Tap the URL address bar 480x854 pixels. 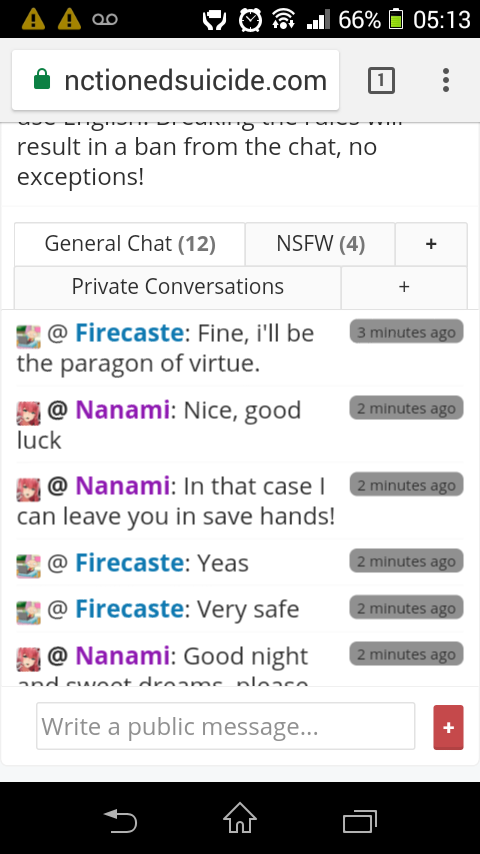pyautogui.click(x=175, y=80)
